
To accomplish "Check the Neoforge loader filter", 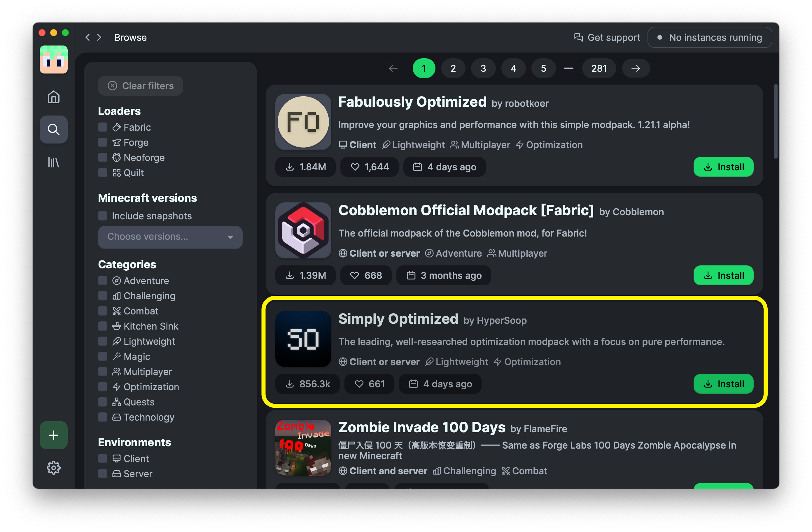I will tap(103, 157).
